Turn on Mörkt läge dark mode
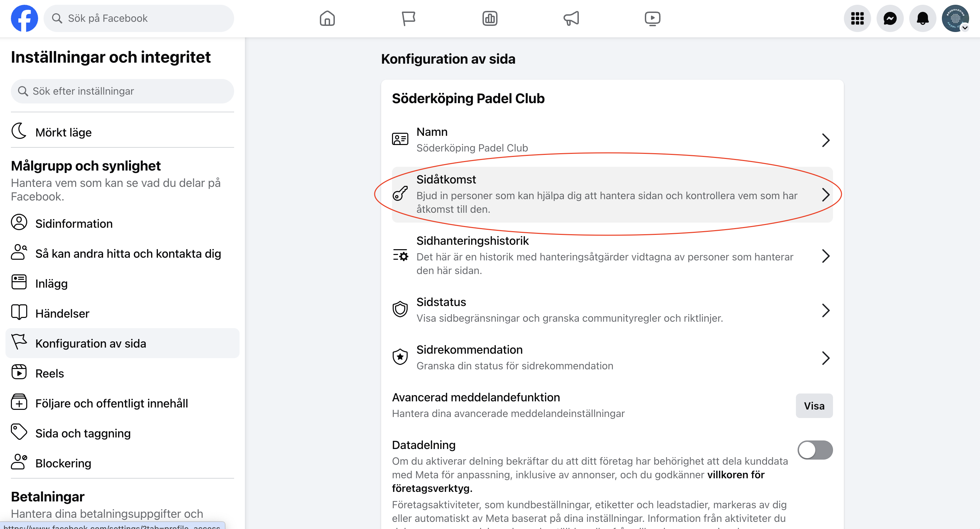Image resolution: width=980 pixels, height=529 pixels. [x=64, y=132]
